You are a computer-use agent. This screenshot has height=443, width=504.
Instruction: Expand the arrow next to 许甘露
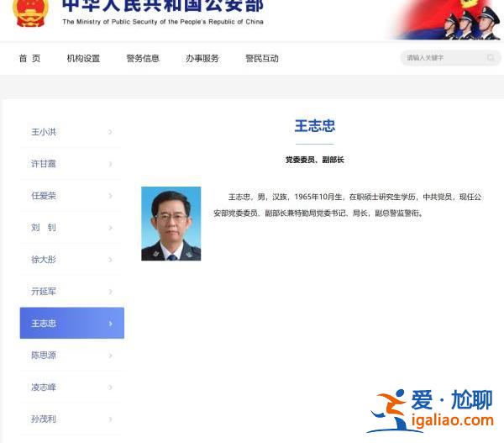click(110, 164)
